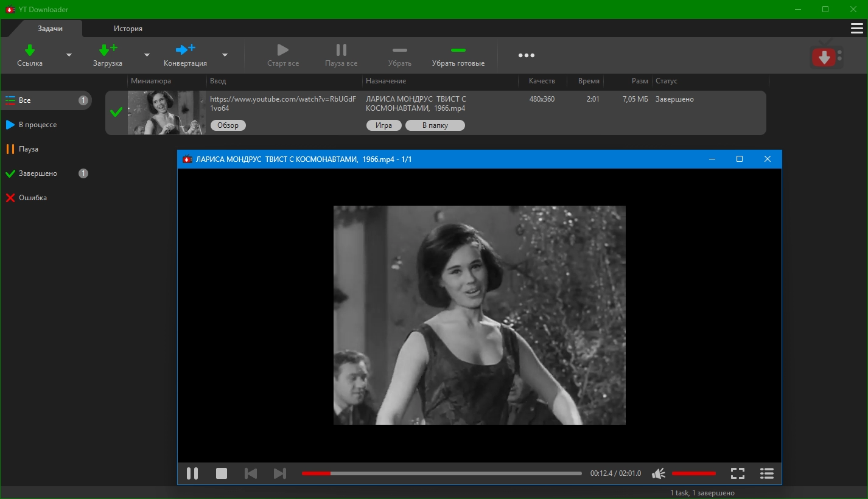868x499 pixels.
Task: Click the video seek progress bar
Action: [x=441, y=473]
